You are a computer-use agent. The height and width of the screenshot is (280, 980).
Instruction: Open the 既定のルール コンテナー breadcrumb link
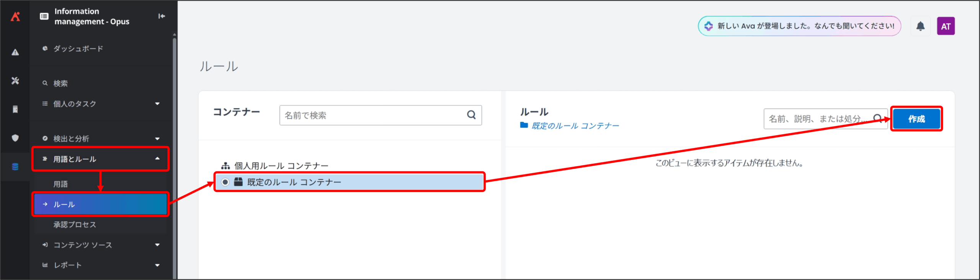point(575,126)
